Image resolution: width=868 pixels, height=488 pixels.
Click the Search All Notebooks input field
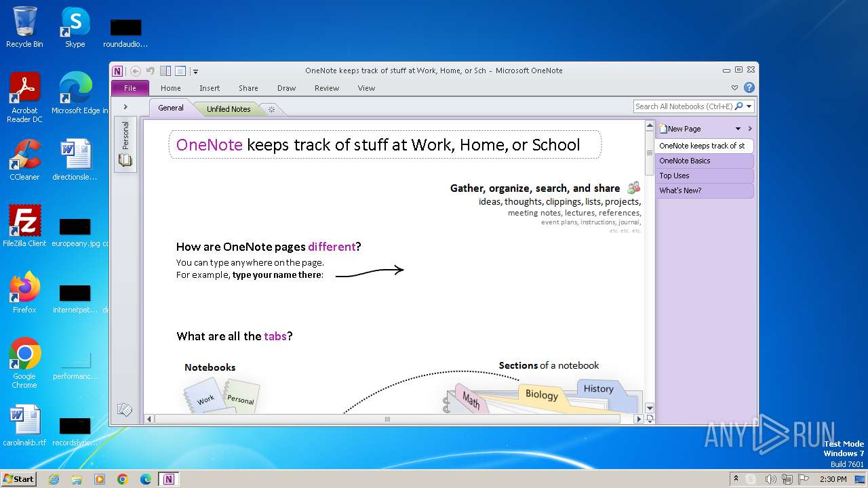tap(684, 106)
